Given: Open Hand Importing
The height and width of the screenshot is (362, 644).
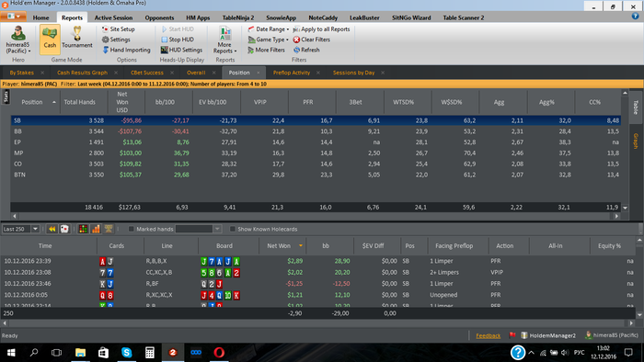Looking at the screenshot, I should coord(126,50).
